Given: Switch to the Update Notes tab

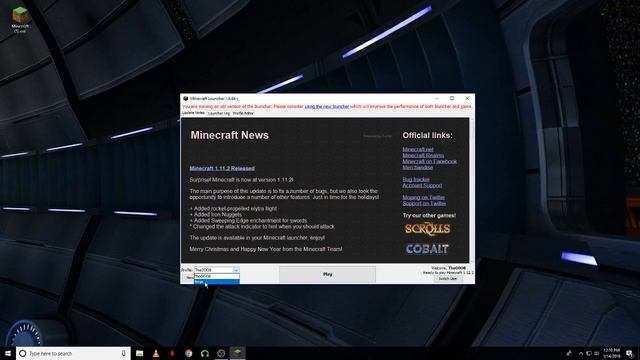Looking at the screenshot, I should pyautogui.click(x=193, y=113).
